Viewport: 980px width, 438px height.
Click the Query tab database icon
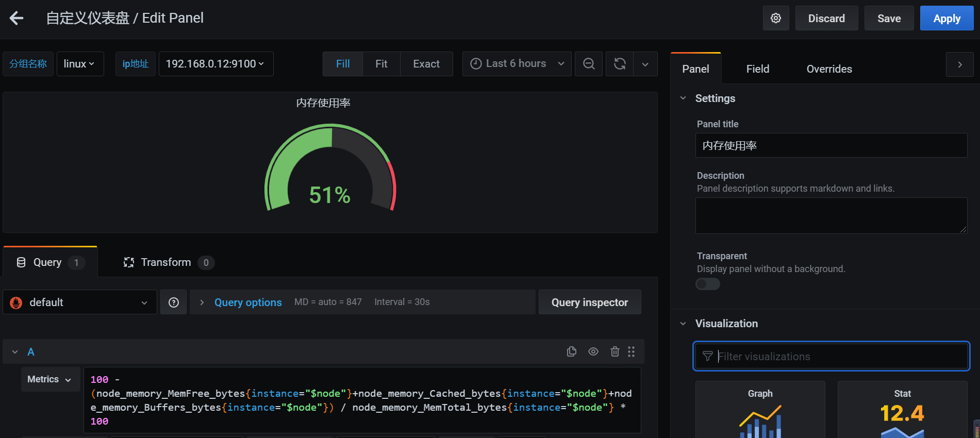(21, 262)
